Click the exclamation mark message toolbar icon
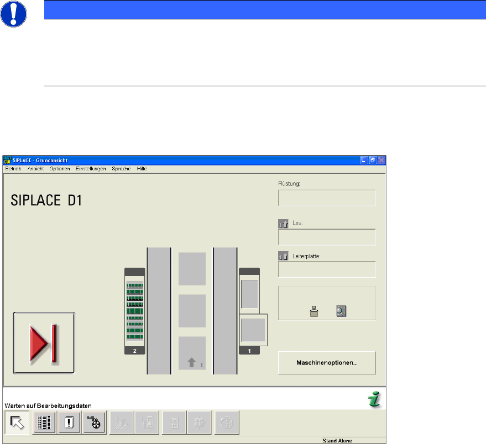486x448 pixels. point(69,423)
